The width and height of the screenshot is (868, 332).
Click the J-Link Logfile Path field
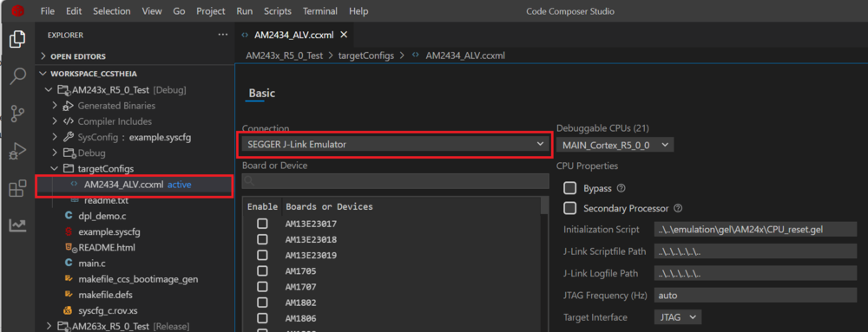point(755,273)
